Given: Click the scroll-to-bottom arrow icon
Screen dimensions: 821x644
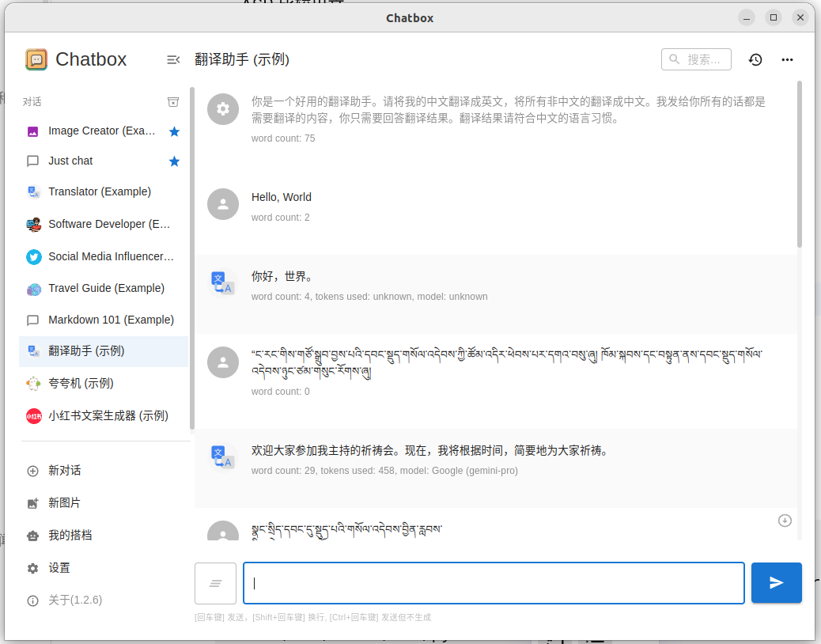Looking at the screenshot, I should pos(785,520).
